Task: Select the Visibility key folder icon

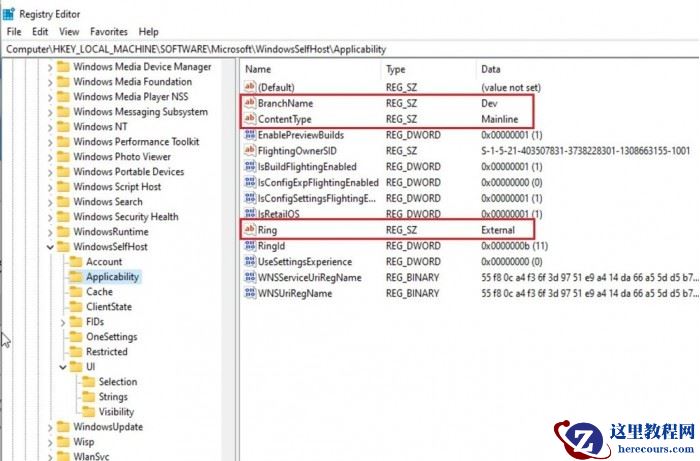Action: (89, 411)
